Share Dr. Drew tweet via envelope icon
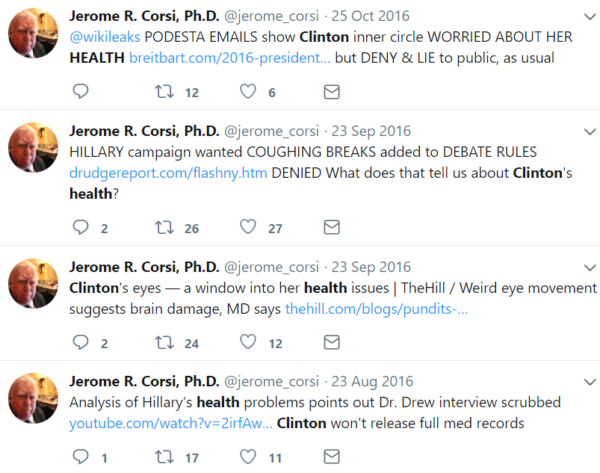This screenshot has height=473, width=600. (x=331, y=458)
